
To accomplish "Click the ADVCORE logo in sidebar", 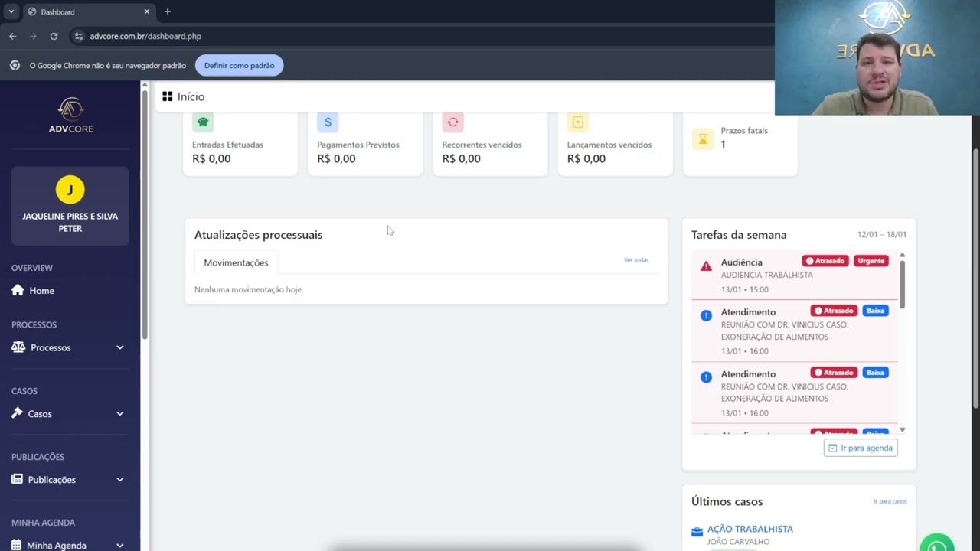I will tap(70, 116).
